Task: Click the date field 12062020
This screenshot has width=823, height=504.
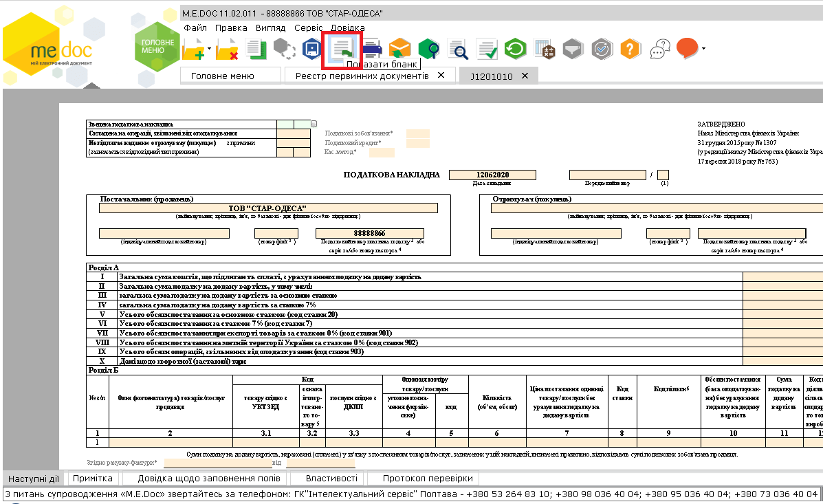Action: click(x=492, y=175)
